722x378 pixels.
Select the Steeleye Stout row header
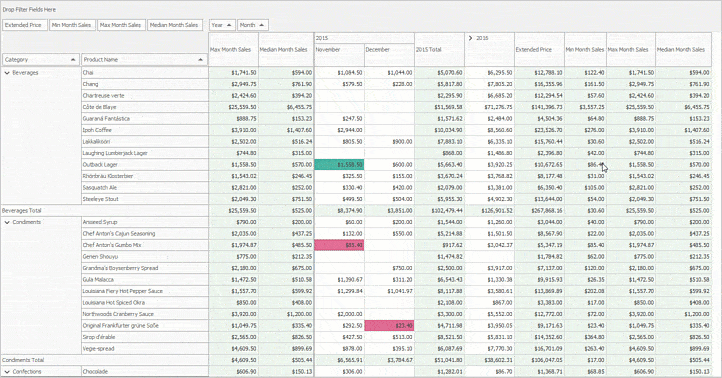point(145,199)
